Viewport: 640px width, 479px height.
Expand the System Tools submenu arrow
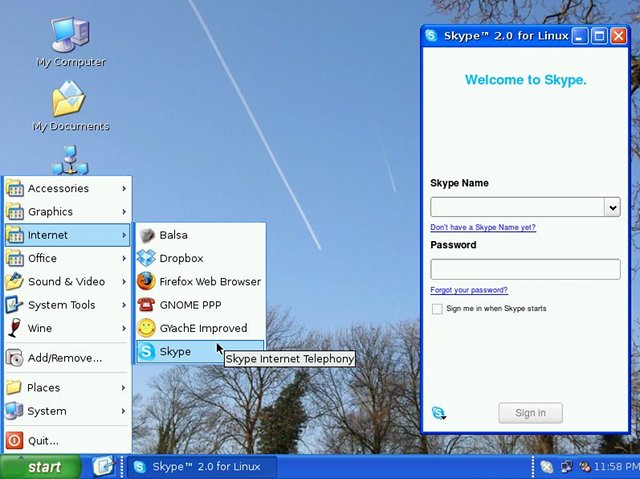click(124, 305)
